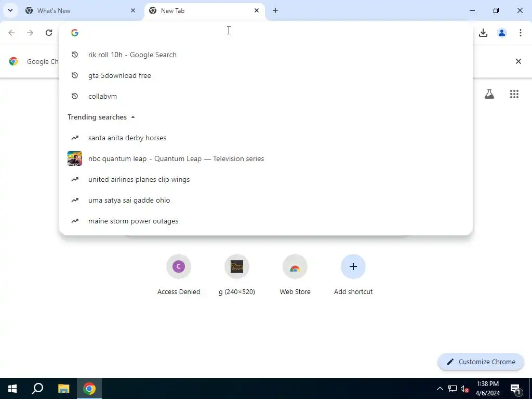This screenshot has width=532, height=399.
Task: Open the notification center icon
Action: pyautogui.click(x=515, y=389)
